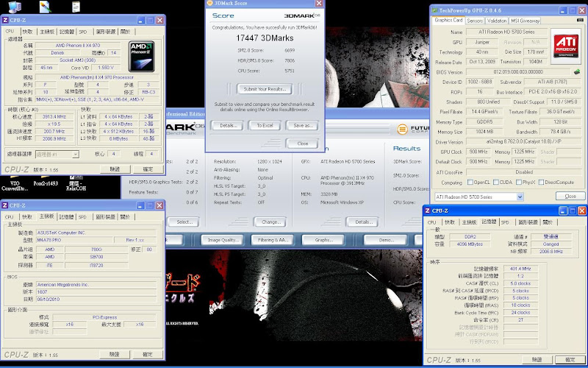The image size is (588, 368).
Task: Minimize the memory CPU-Z window
Action: point(563,210)
